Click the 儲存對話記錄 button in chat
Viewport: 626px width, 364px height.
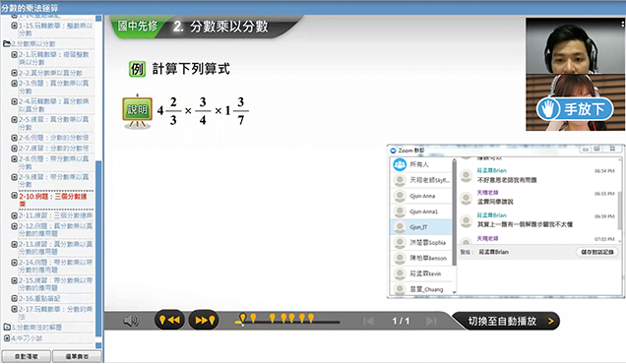[x=597, y=252]
